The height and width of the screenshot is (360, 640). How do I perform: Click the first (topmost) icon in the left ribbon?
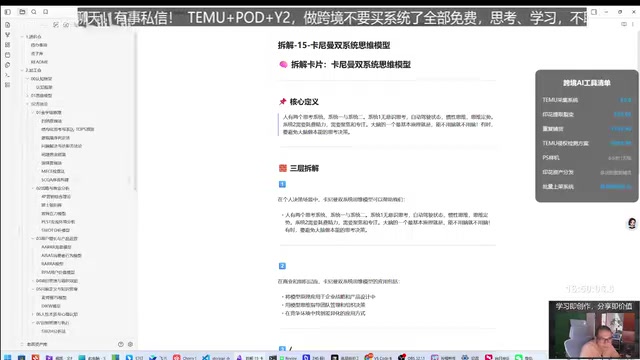(7, 25)
